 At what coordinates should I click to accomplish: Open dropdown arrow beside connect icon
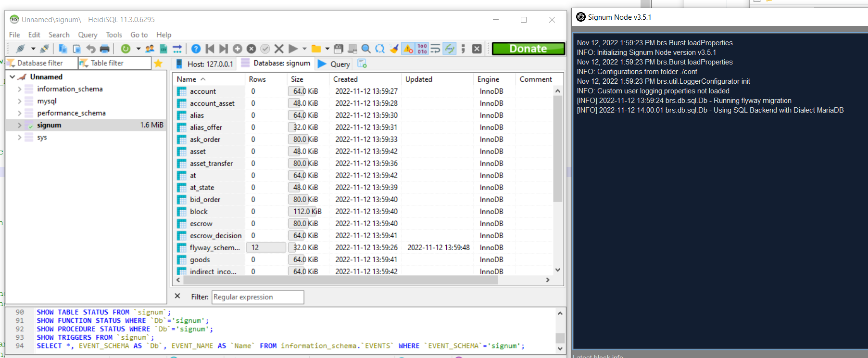(33, 49)
